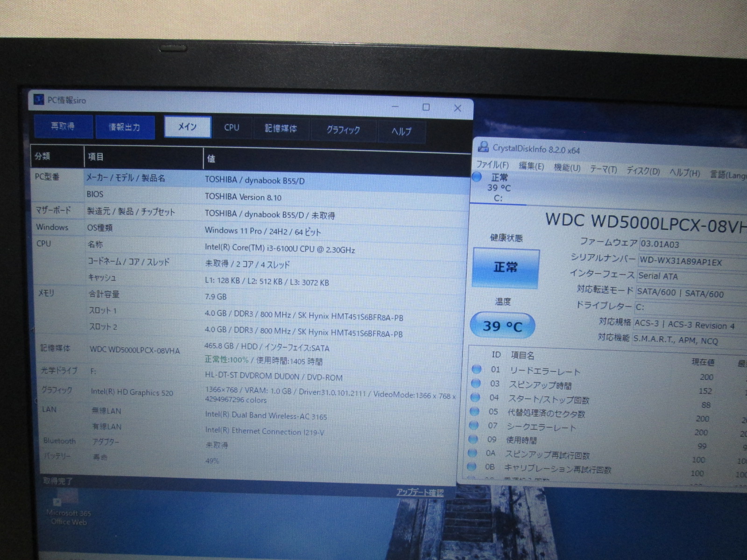Open the ヘルプ tab in PC情報siro
747x560 pixels.
click(x=402, y=131)
